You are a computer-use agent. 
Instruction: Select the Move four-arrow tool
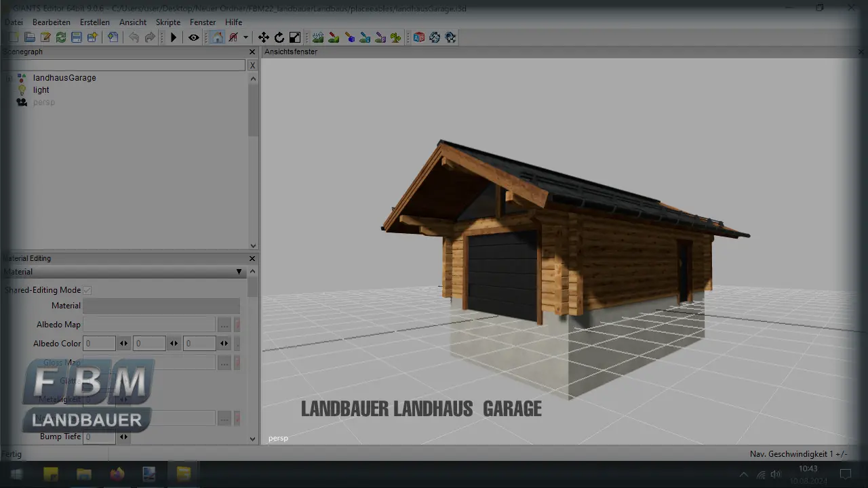pos(263,37)
